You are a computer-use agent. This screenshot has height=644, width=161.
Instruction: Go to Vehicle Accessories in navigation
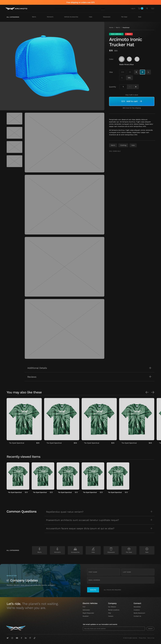pyautogui.click(x=71, y=17)
